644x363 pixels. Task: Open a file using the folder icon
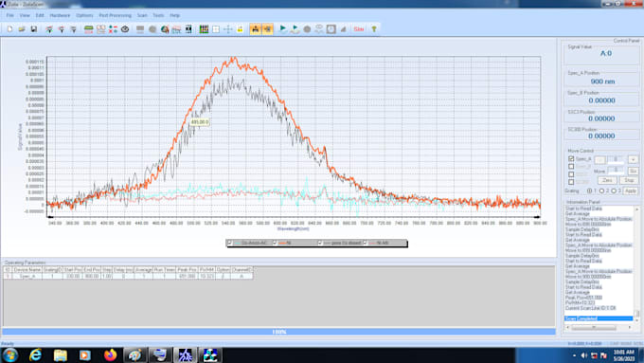tap(22, 29)
